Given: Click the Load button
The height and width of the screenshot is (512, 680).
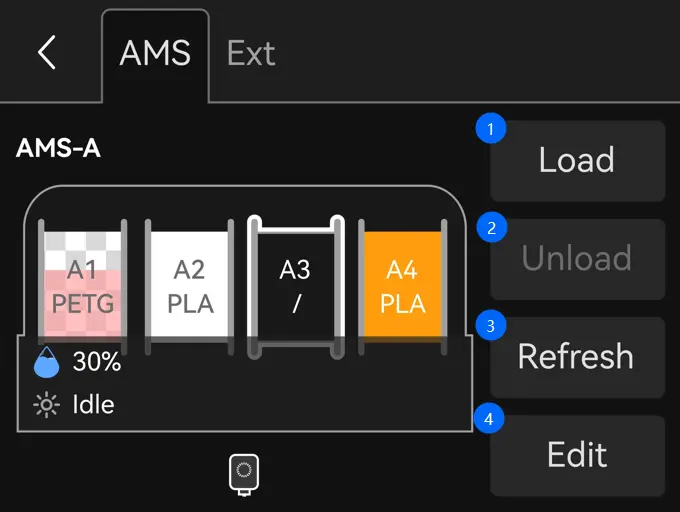Looking at the screenshot, I should click(577, 160).
